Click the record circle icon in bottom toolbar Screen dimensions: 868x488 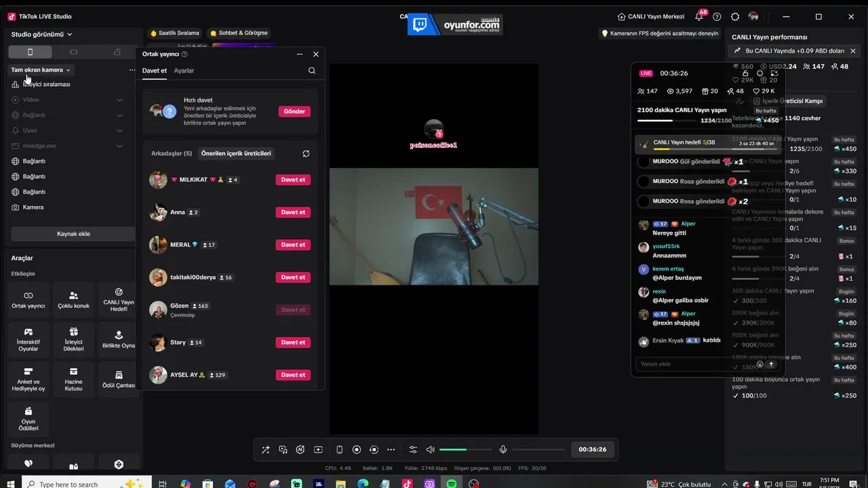coord(357,449)
